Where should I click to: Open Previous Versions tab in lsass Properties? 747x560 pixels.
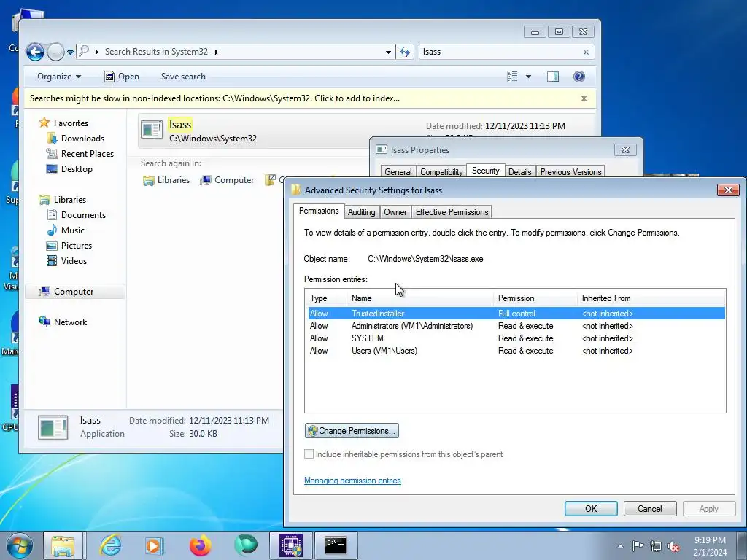(570, 172)
